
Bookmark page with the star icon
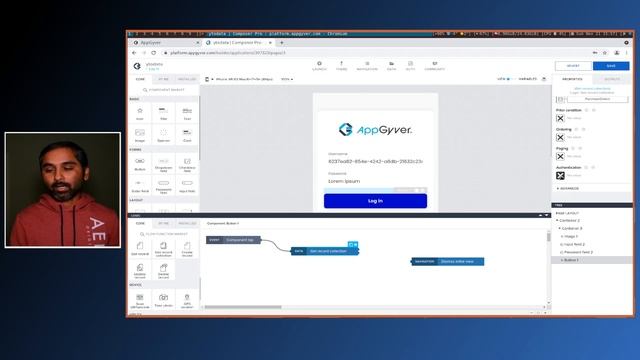605,53
